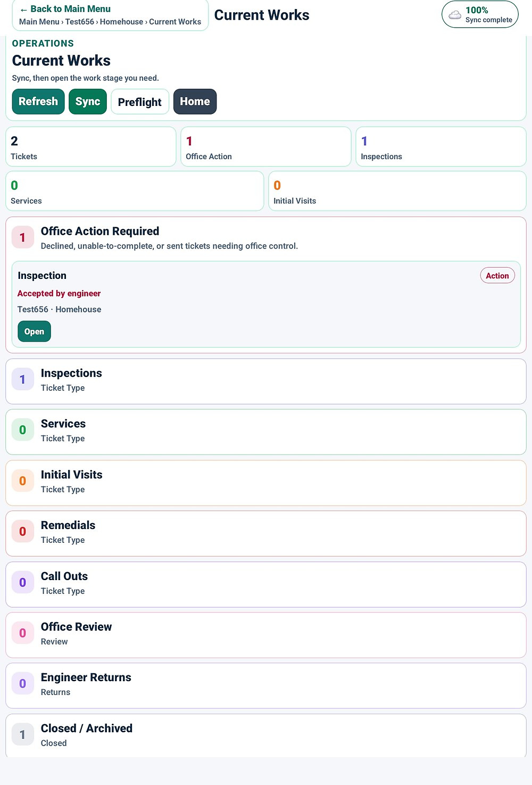Select the Office Action summary tile
The image size is (532, 785).
tap(266, 147)
